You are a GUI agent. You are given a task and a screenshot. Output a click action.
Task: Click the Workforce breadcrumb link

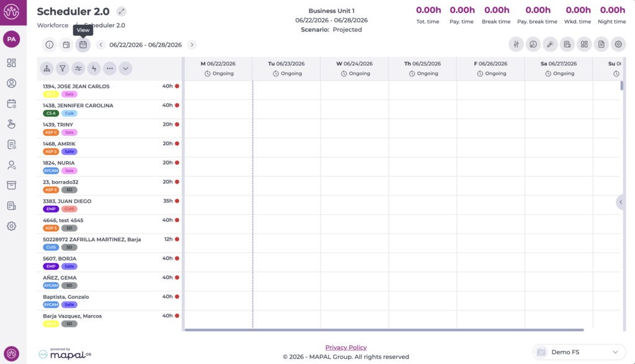[53, 25]
